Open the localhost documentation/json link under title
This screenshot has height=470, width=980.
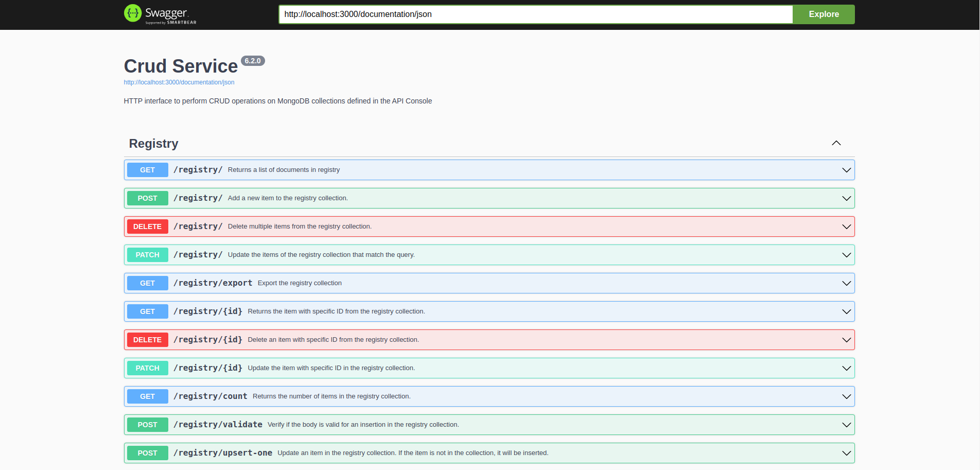pos(179,82)
